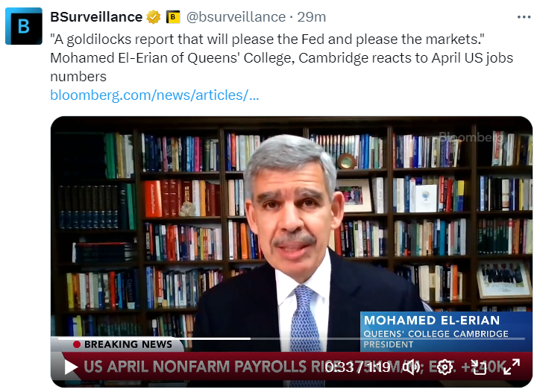The height and width of the screenshot is (392, 540).
Task: Enter fullscreen video mode
Action: (x=511, y=367)
